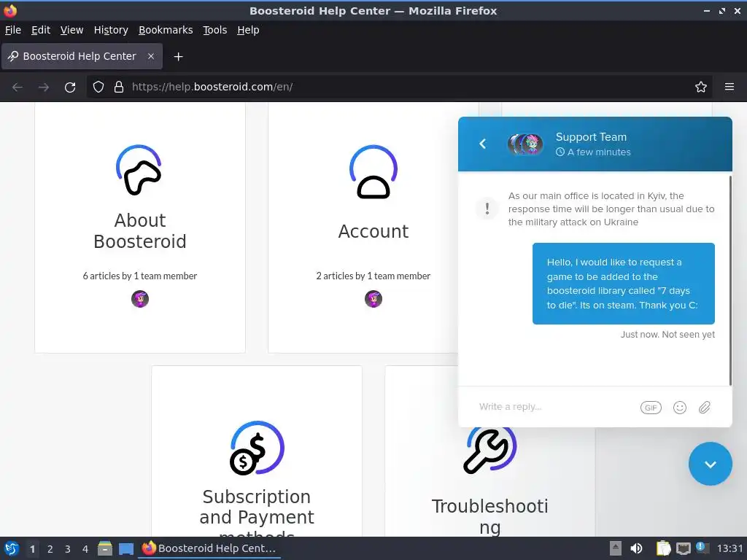Collapse the chat widget with the round button
Image resolution: width=747 pixels, height=560 pixels.
711,464
